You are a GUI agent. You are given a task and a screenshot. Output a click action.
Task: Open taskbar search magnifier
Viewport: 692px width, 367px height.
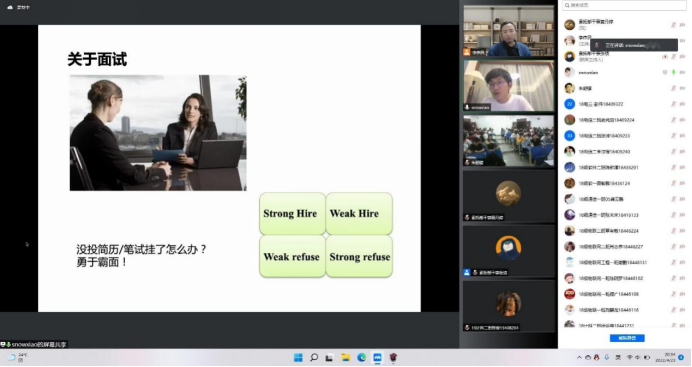coord(314,358)
